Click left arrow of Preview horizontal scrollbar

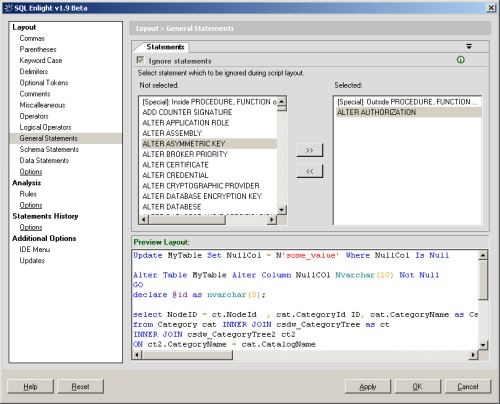point(136,355)
